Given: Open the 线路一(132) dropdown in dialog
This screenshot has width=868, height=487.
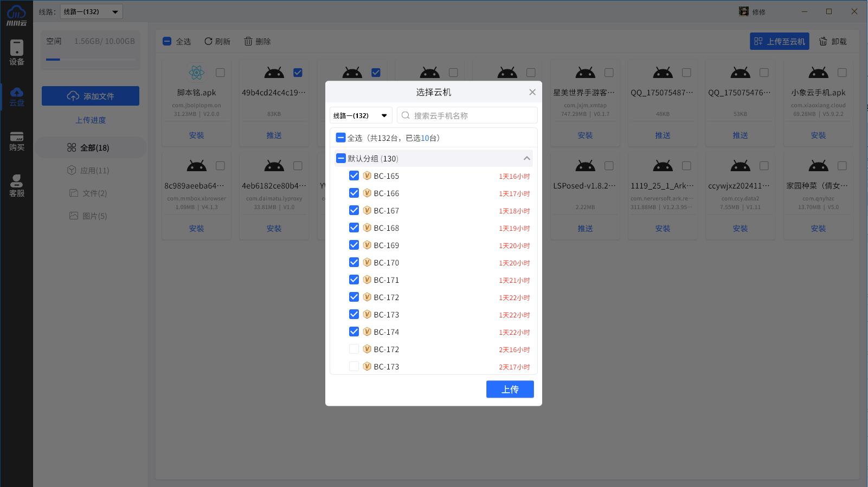Looking at the screenshot, I should [361, 115].
